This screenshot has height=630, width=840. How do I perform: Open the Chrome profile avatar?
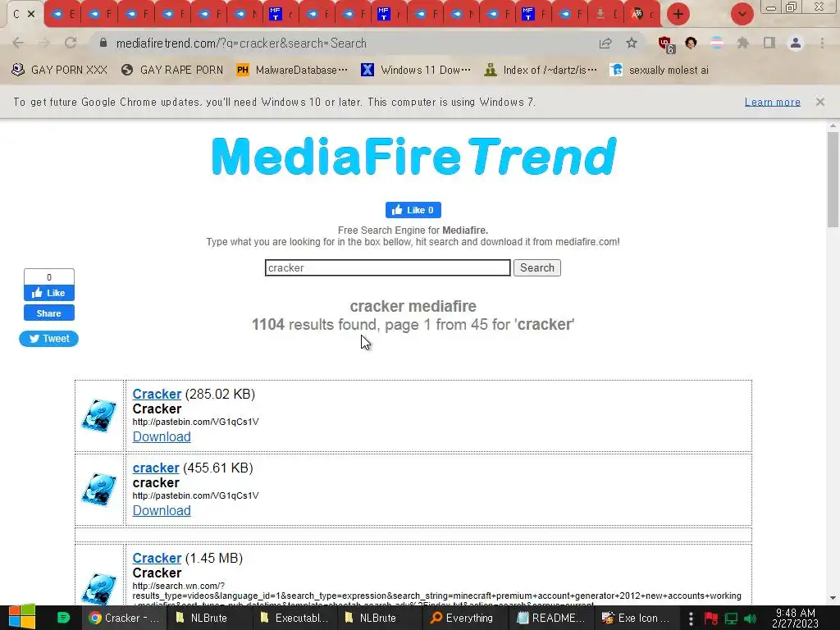(x=796, y=43)
